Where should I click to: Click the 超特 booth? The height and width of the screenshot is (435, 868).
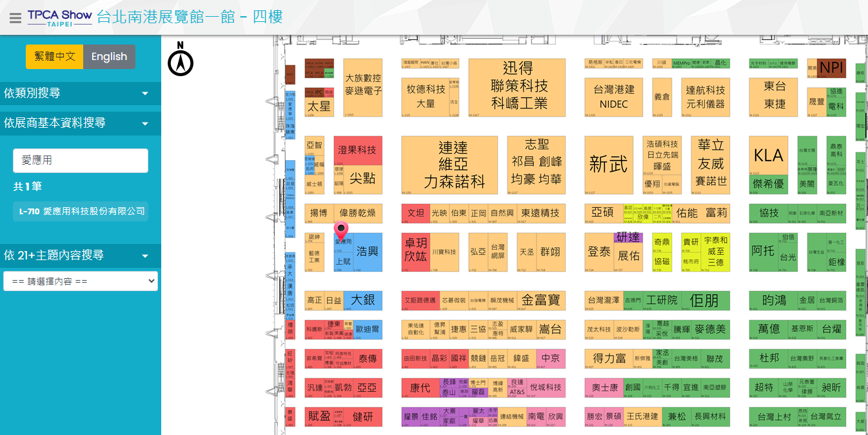(x=764, y=387)
